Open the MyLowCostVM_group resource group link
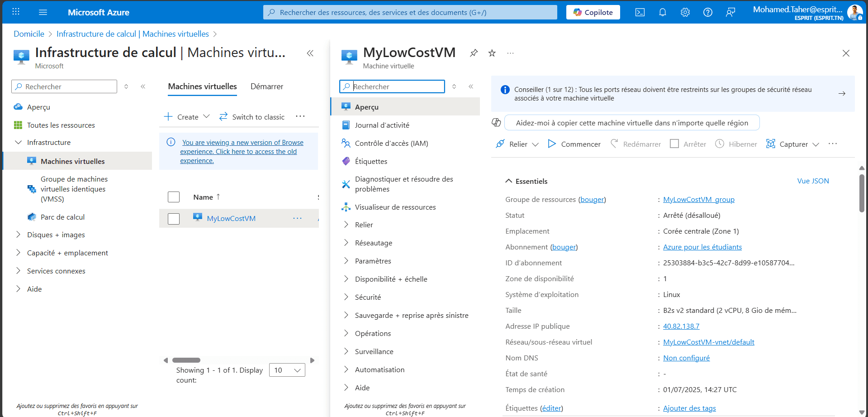 (x=698, y=199)
